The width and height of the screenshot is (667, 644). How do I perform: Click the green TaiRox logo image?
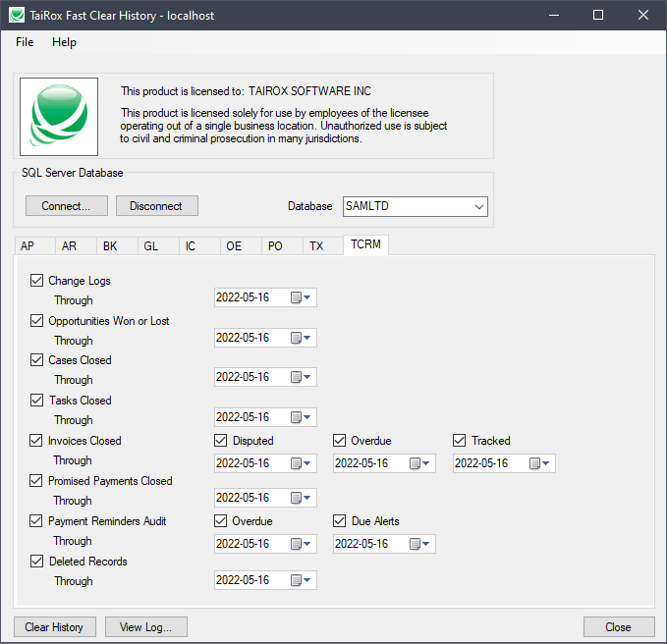pos(59,117)
